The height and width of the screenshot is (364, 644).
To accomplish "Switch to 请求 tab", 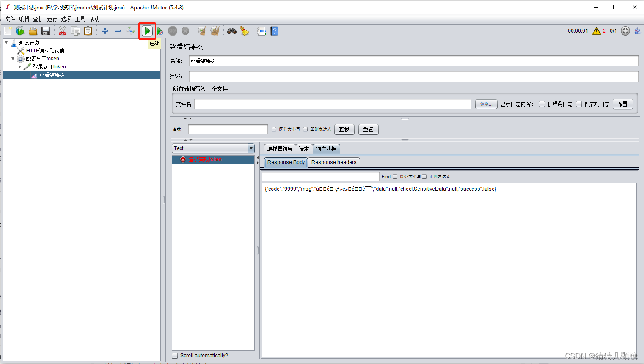I will pyautogui.click(x=304, y=149).
